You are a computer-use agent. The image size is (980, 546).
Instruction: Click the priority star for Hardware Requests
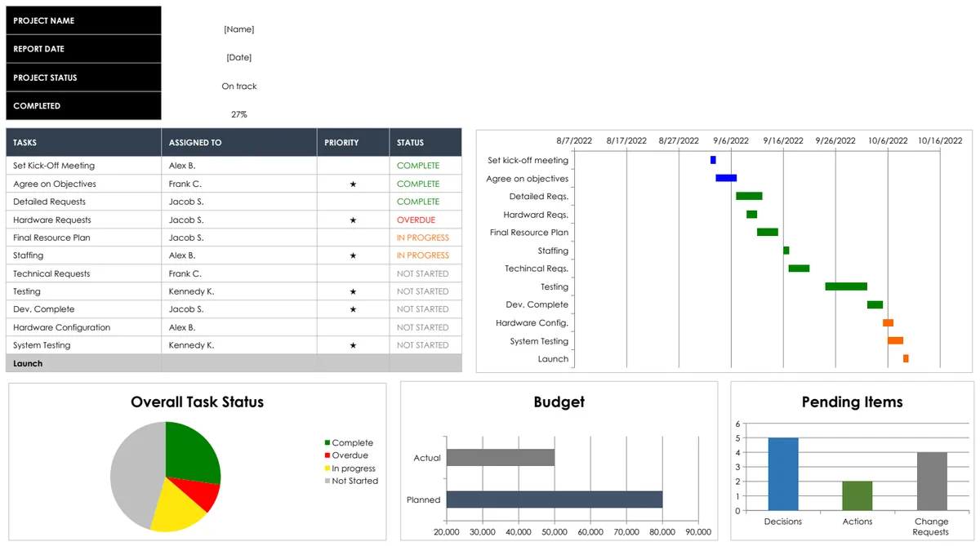pos(353,220)
